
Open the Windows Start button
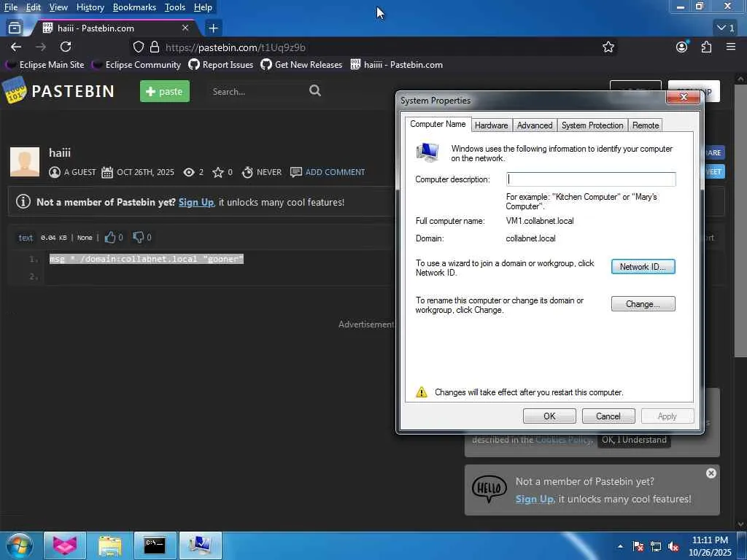pyautogui.click(x=18, y=545)
